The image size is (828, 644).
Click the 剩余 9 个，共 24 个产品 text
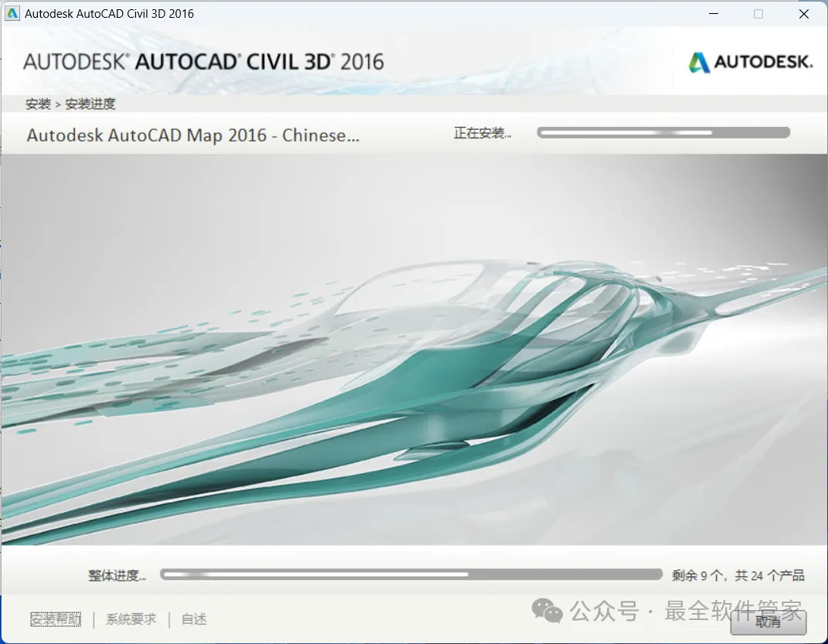click(738, 575)
